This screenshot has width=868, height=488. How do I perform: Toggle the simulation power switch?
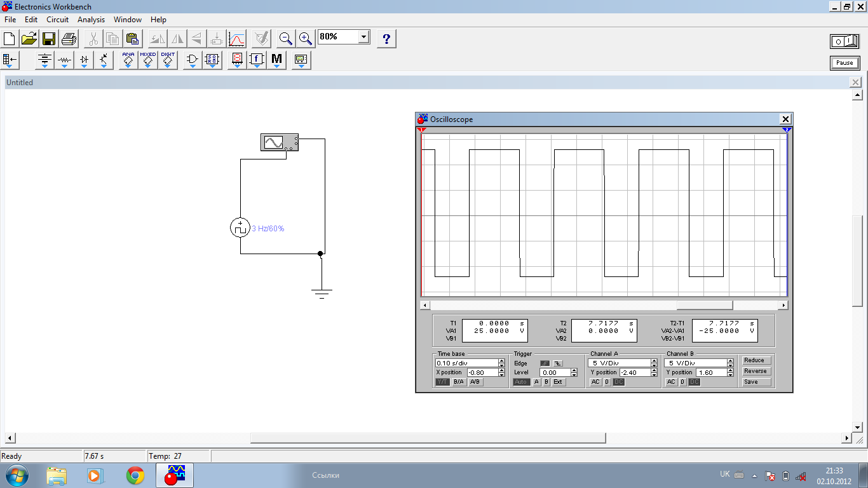point(844,41)
